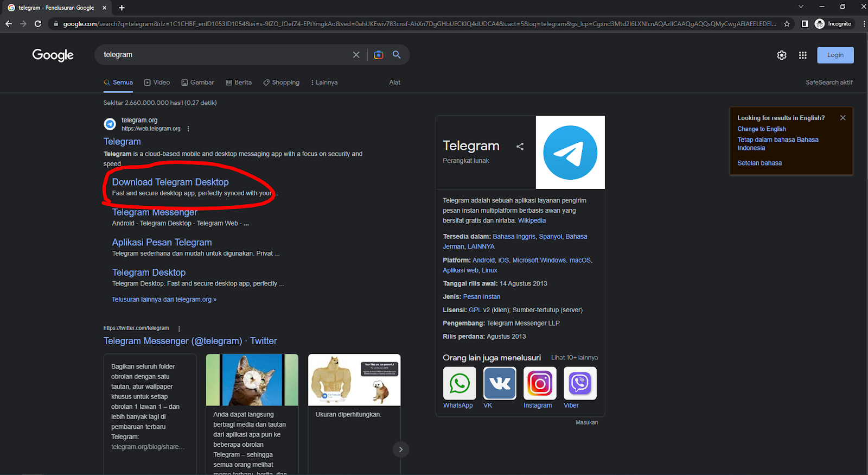Open the Alat search tools
The width and height of the screenshot is (868, 475).
[x=394, y=83]
